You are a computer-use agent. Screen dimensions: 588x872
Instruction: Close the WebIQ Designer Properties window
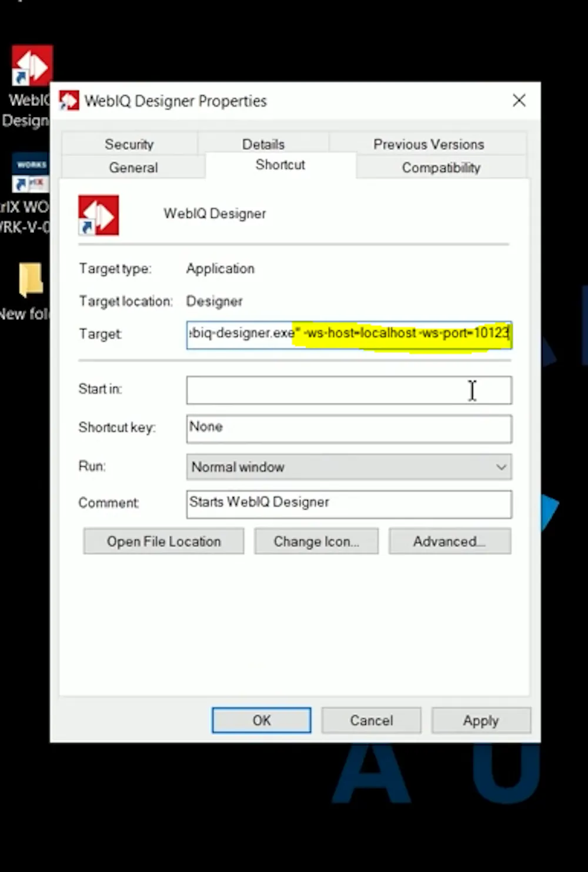point(519,101)
